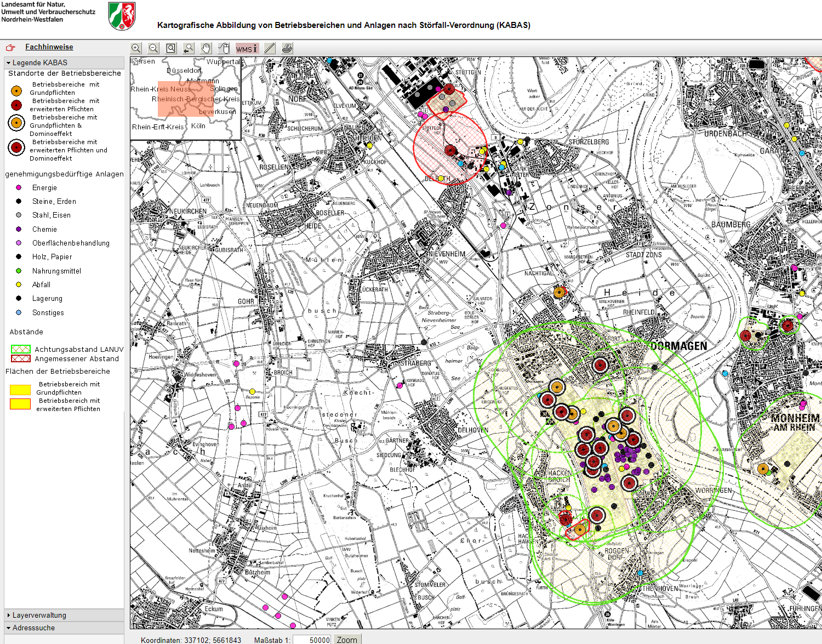822x644 pixels.
Task: Go back to previous map view
Action: (x=189, y=48)
